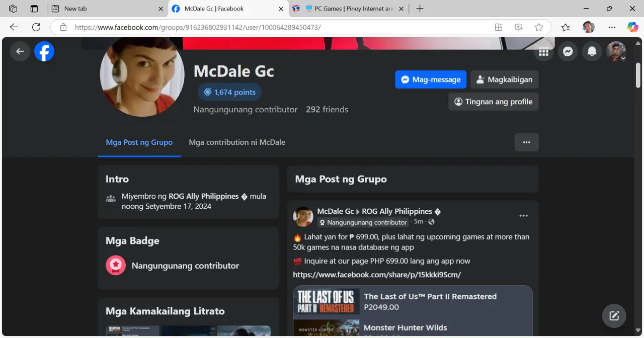This screenshot has height=338, width=644.
Task: Open the Facebook menu grid icon
Action: [x=543, y=51]
